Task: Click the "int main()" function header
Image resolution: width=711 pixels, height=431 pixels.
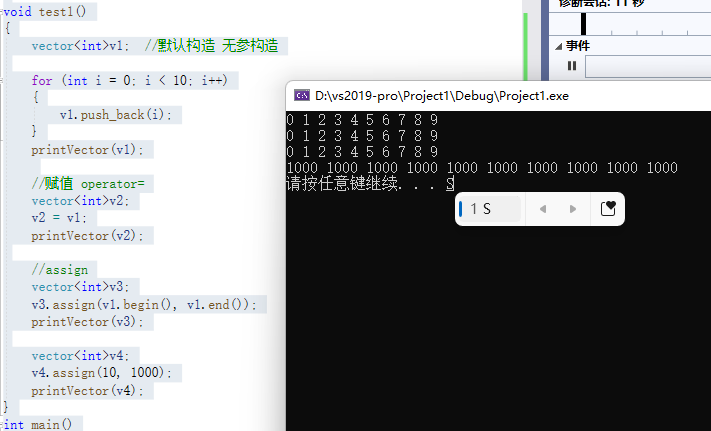Action: [x=38, y=425]
